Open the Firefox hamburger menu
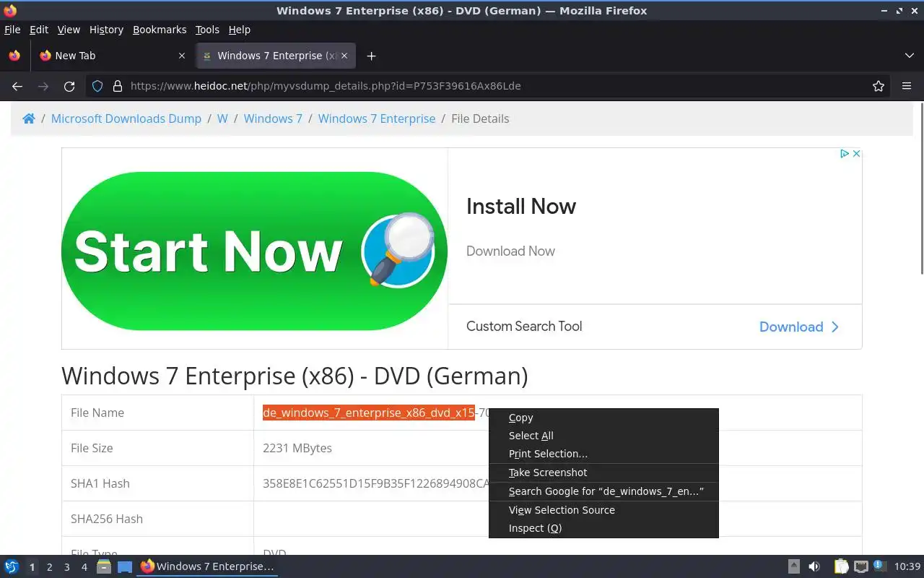Viewport: 924px width, 578px height. click(x=907, y=86)
